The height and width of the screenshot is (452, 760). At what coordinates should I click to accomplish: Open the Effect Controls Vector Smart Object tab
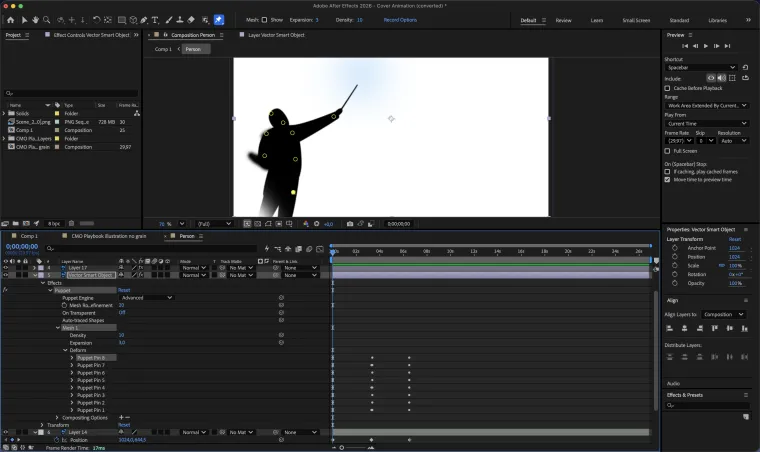pos(92,35)
